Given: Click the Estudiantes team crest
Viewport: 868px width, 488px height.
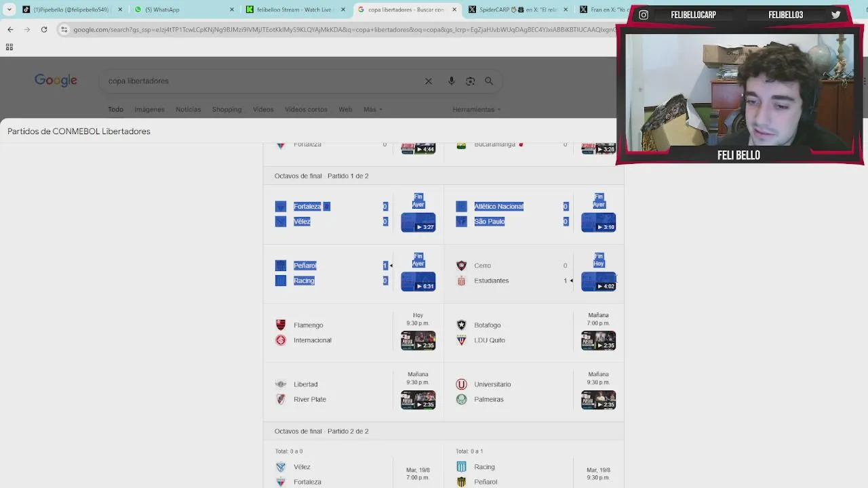Looking at the screenshot, I should click(461, 281).
